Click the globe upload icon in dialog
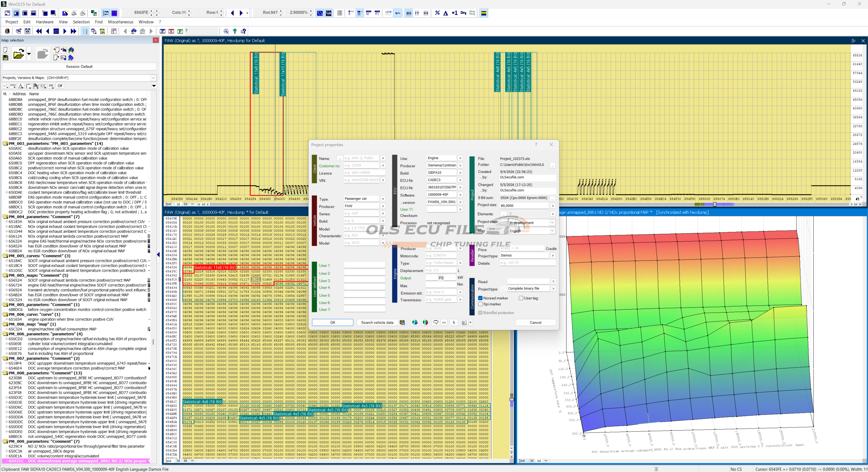Viewport: 868px width, 472px height. 426,322
